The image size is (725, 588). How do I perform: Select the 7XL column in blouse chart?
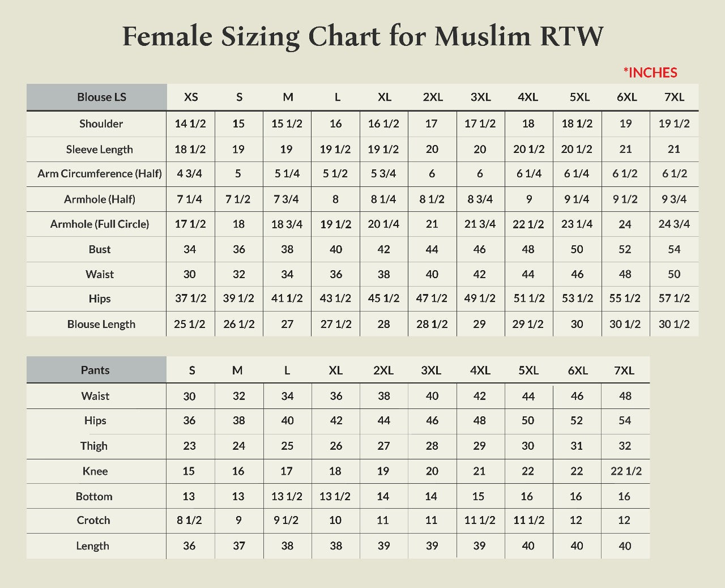(x=673, y=97)
